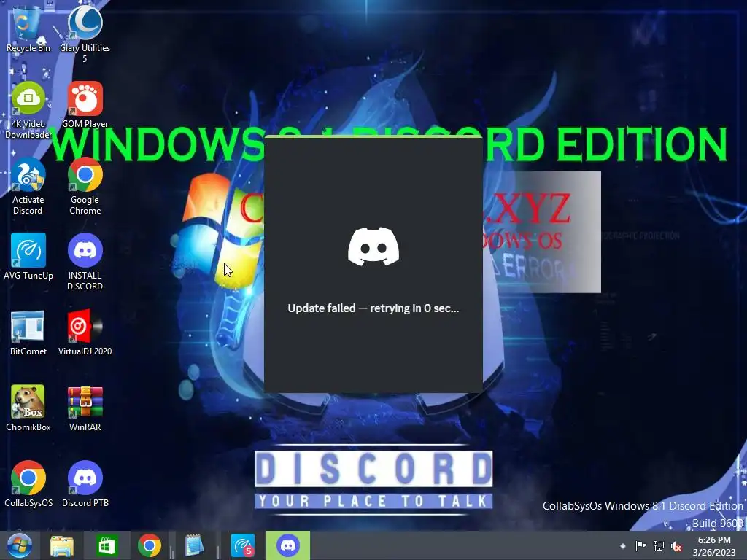Open Windows Store taskbar icon

(106, 545)
